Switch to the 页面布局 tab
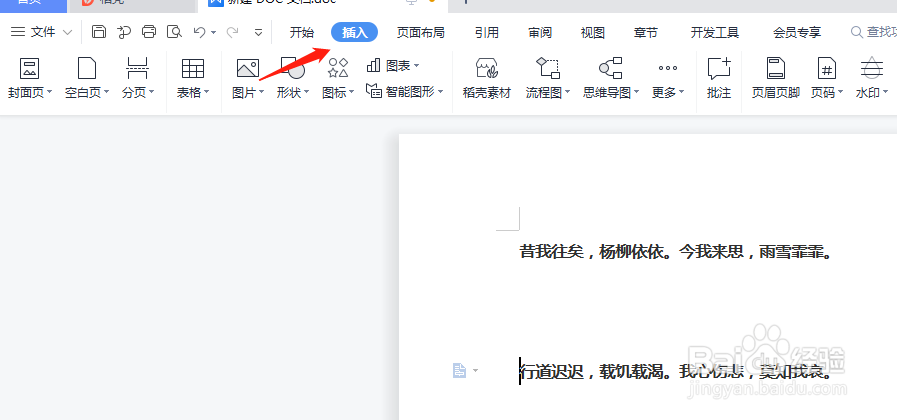 click(x=420, y=33)
